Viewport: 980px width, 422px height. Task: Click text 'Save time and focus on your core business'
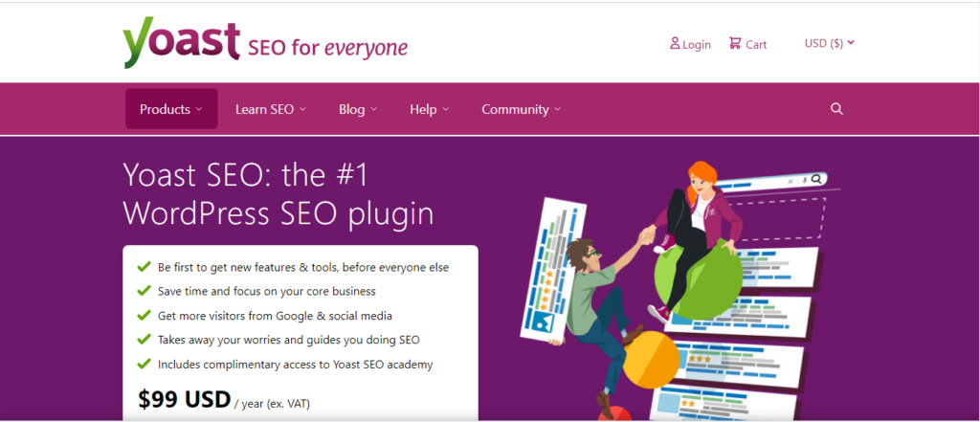click(267, 291)
